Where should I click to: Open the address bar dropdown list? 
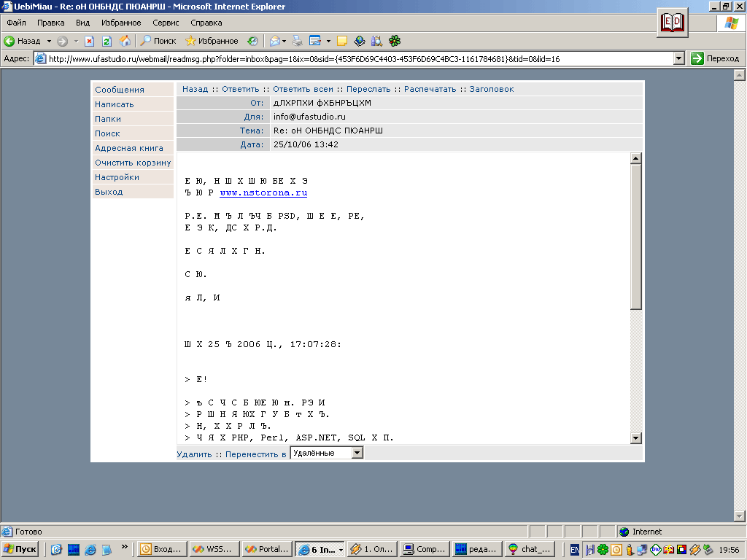tap(678, 57)
